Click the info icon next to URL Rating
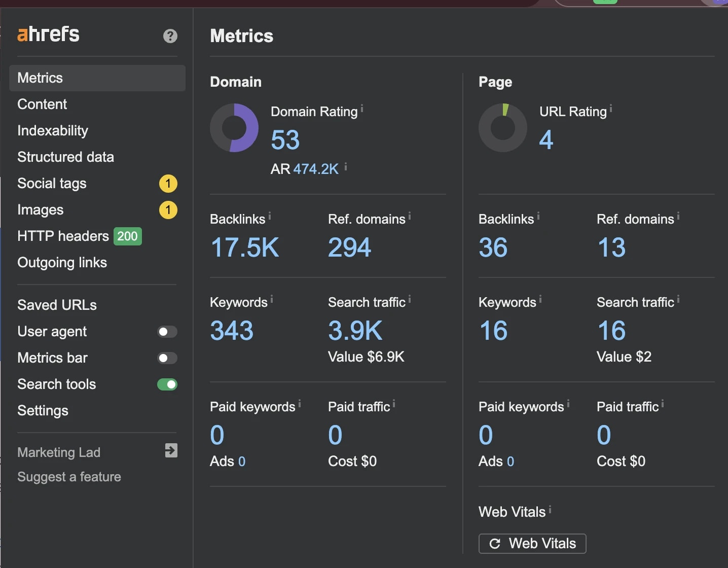Screen dimensions: 728x568 tap(611, 109)
